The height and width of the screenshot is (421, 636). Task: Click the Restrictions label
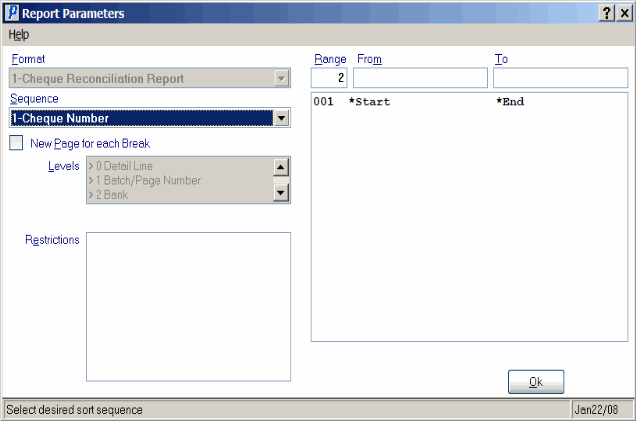click(52, 240)
